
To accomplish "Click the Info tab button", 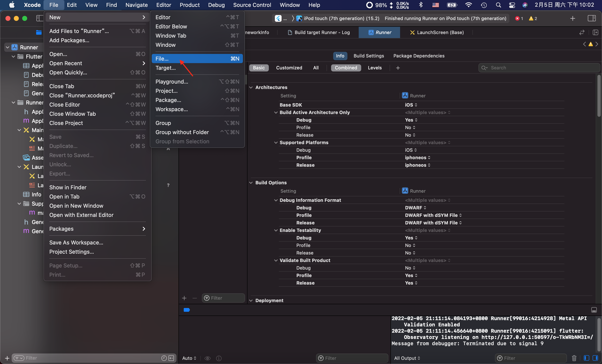I will (340, 56).
